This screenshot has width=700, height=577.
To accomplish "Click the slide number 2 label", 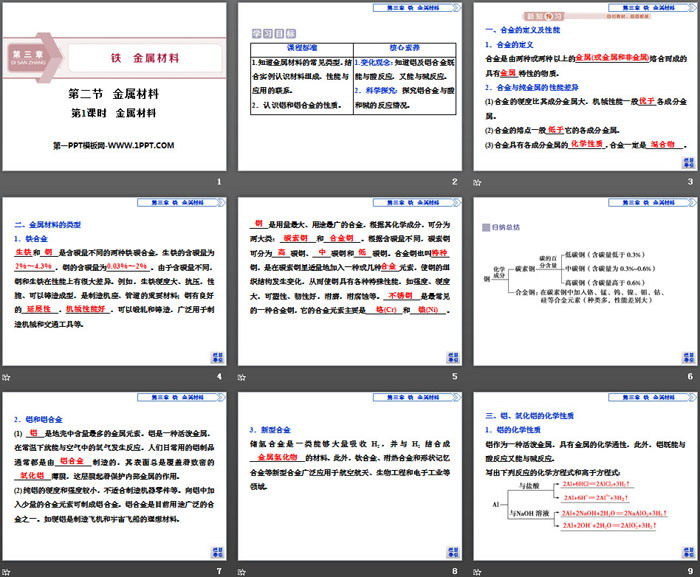I will pos(453,181).
